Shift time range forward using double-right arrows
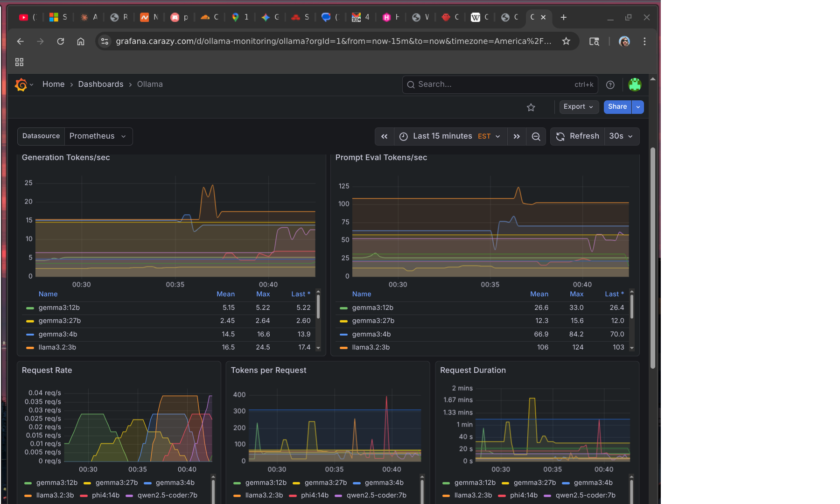840x504 pixels. (x=516, y=136)
